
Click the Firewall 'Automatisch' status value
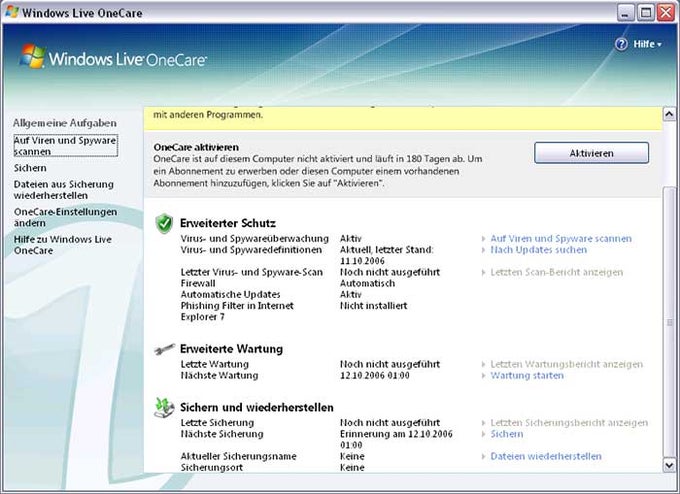[367, 284]
